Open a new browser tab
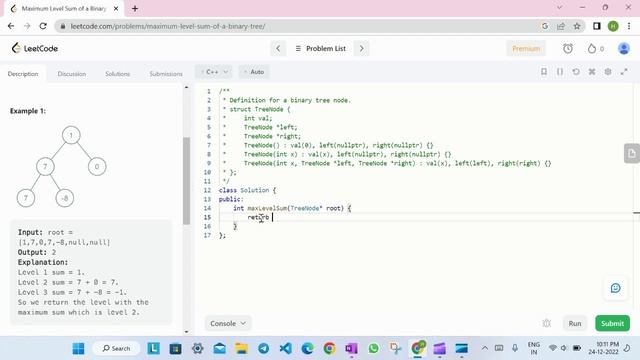The image size is (640, 360). point(135,8)
